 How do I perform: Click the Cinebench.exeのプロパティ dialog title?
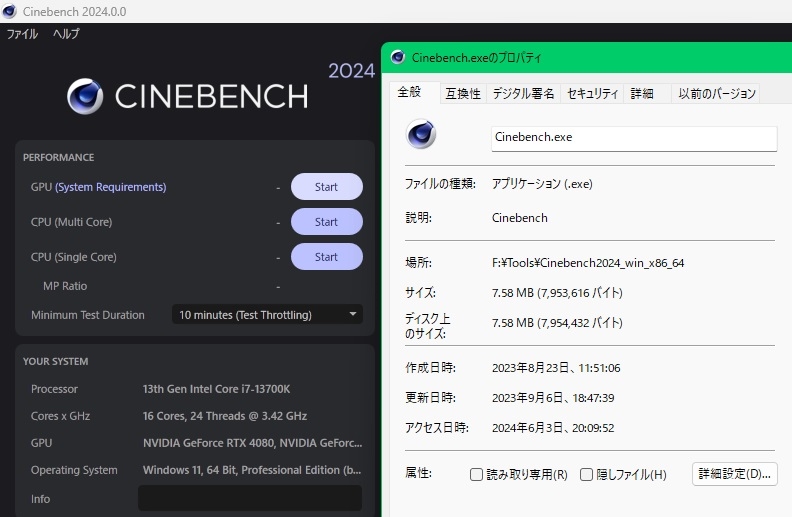tap(476, 58)
